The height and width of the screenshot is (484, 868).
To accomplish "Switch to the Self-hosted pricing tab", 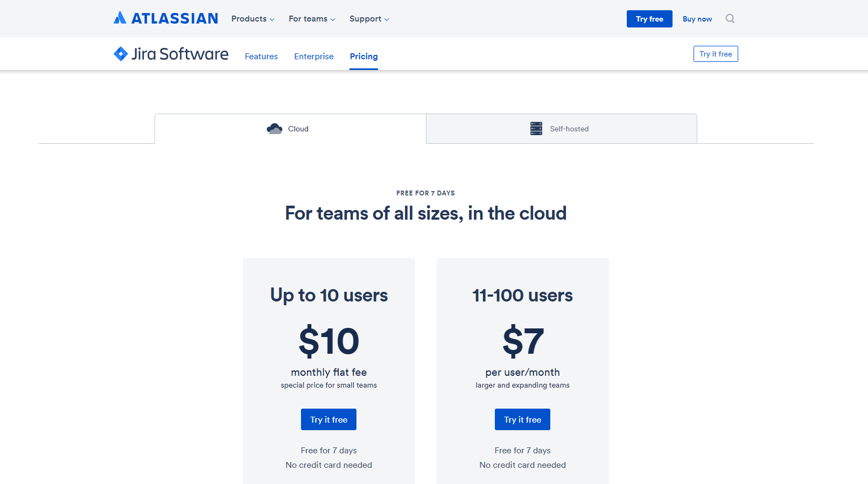I will [562, 129].
